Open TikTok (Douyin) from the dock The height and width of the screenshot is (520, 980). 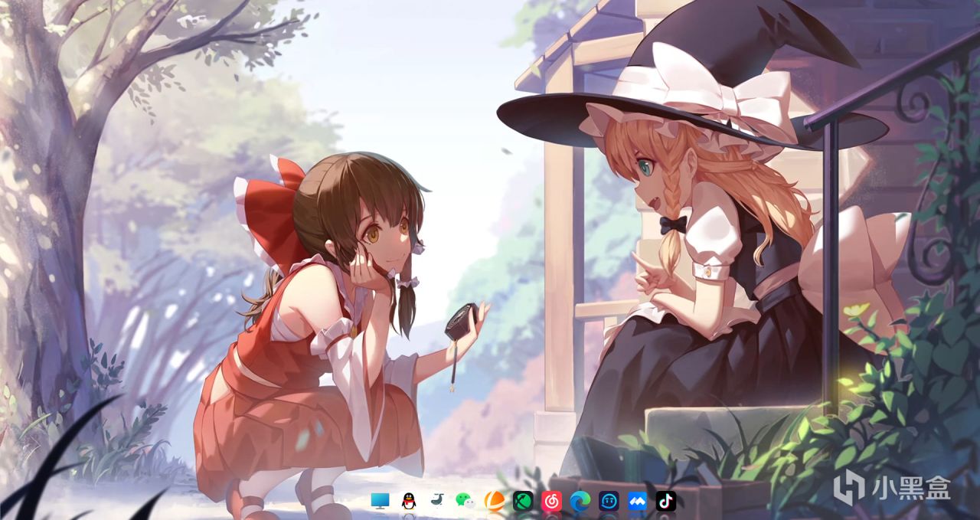coord(665,501)
